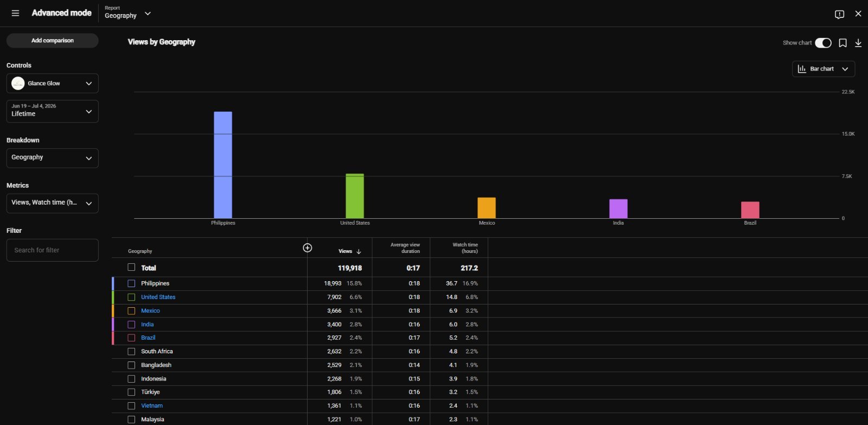The height and width of the screenshot is (425, 868).
Task: Save report with the bookmark icon
Action: pos(843,43)
